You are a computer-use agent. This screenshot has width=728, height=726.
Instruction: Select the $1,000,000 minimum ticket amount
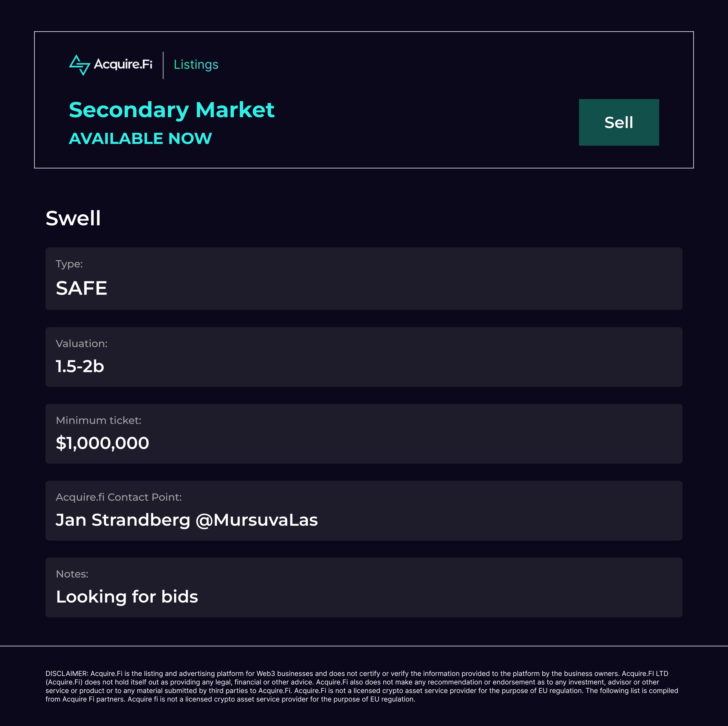[x=103, y=443]
